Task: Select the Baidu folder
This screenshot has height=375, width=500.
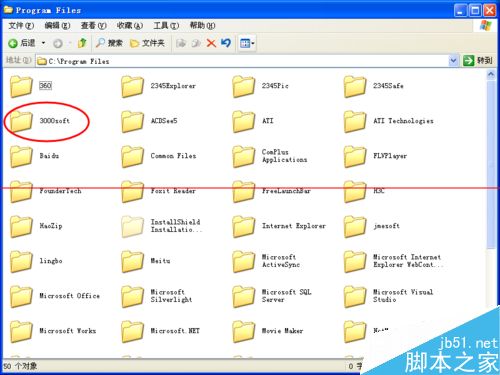Action: (34, 156)
